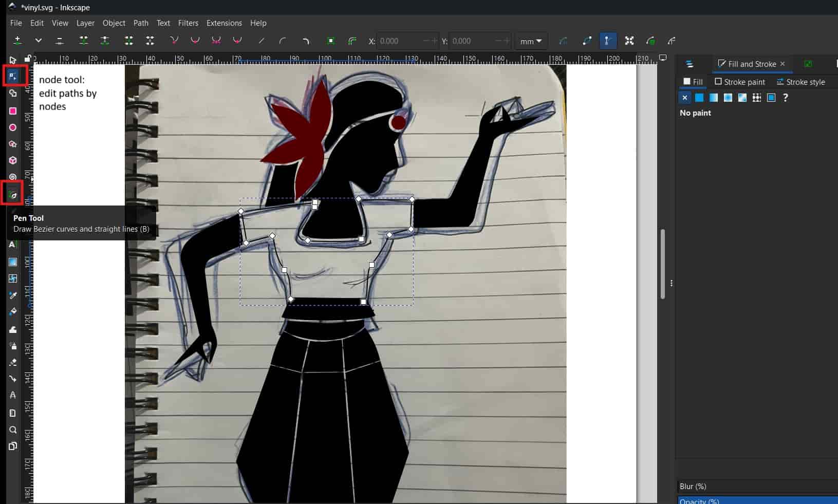Click the No paint X button
The image size is (838, 504).
[684, 98]
